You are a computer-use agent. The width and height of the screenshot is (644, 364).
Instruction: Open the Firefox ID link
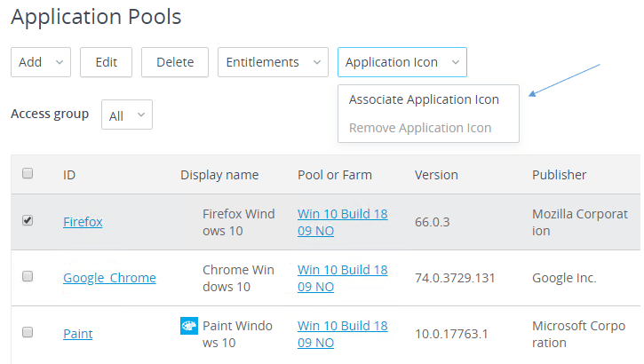click(x=83, y=222)
